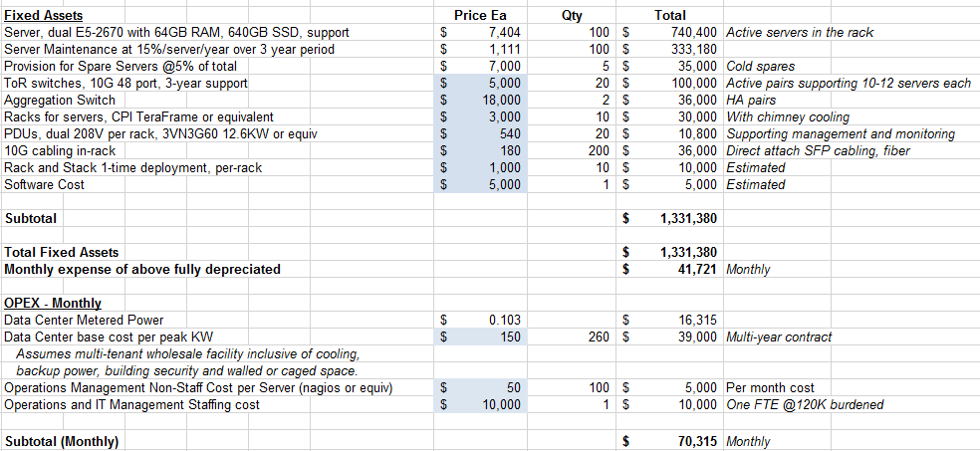This screenshot has height=451, width=980.
Task: Click the Price Ea column header
Action: tap(481, 16)
